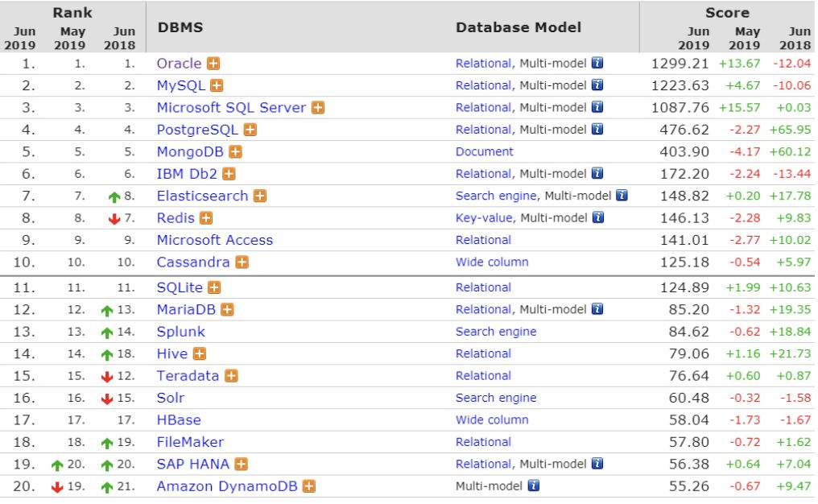Click the info icon in the Oracle row
The width and height of the screenshot is (818, 504).
click(597, 63)
